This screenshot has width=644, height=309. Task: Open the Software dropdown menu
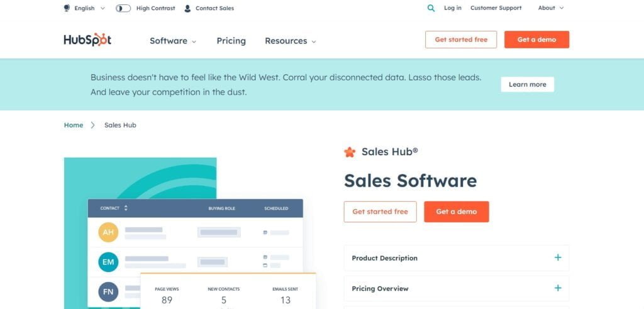(173, 41)
